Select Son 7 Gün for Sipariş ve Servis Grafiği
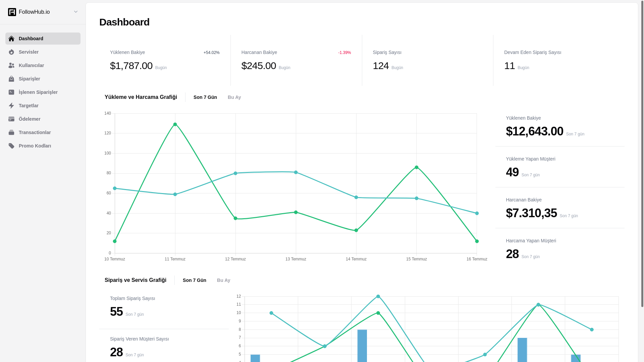Screen dimensions: 644x362 [x=195, y=280]
